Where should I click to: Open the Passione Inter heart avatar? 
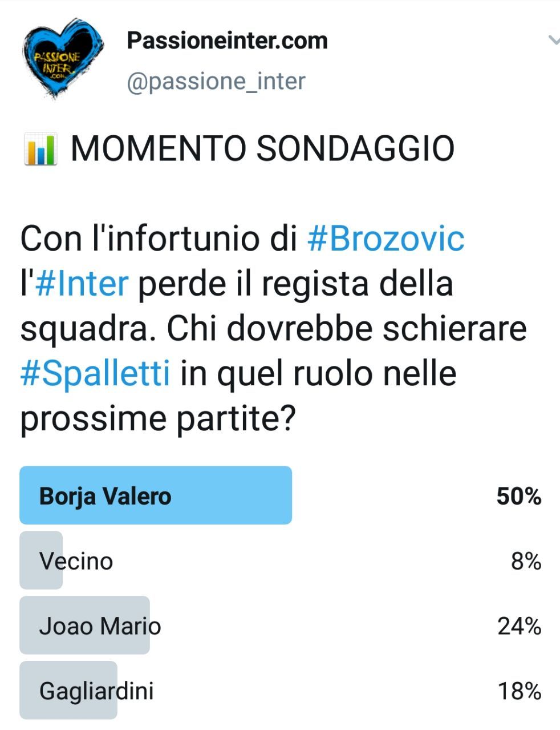coord(63,59)
